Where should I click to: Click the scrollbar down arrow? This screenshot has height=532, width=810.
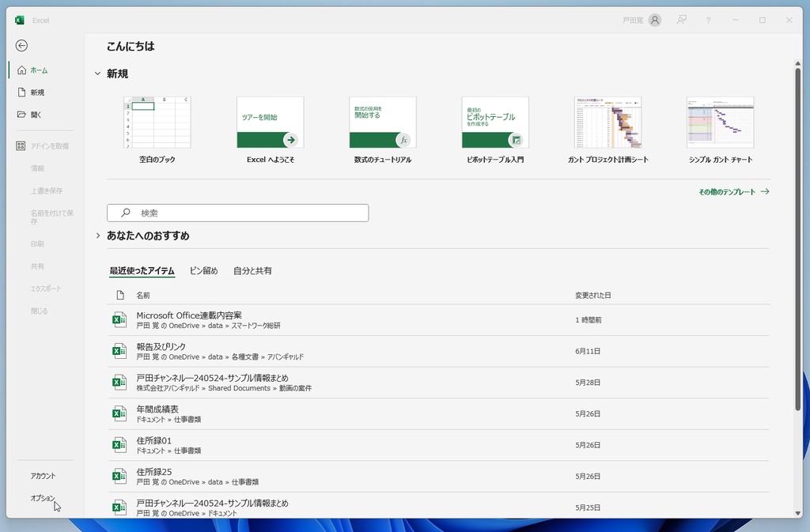[797, 513]
